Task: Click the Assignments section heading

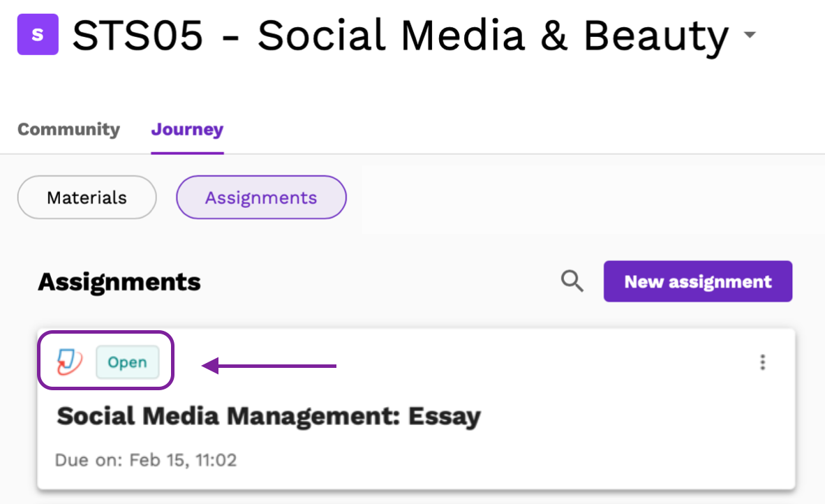Action: point(119,282)
